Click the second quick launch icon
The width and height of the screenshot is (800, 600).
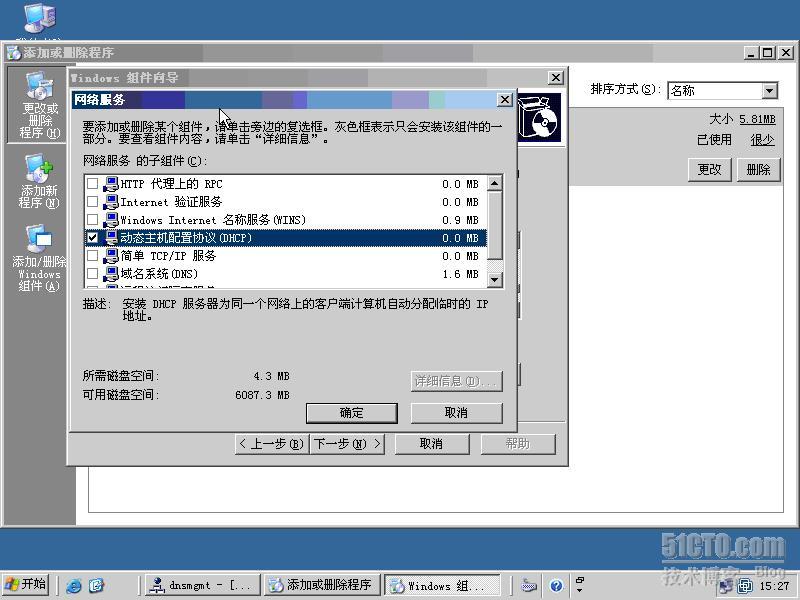pos(97,585)
